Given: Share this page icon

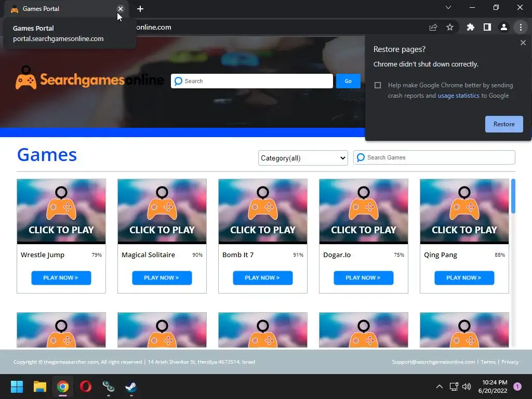Looking at the screenshot, I should pos(433,28).
